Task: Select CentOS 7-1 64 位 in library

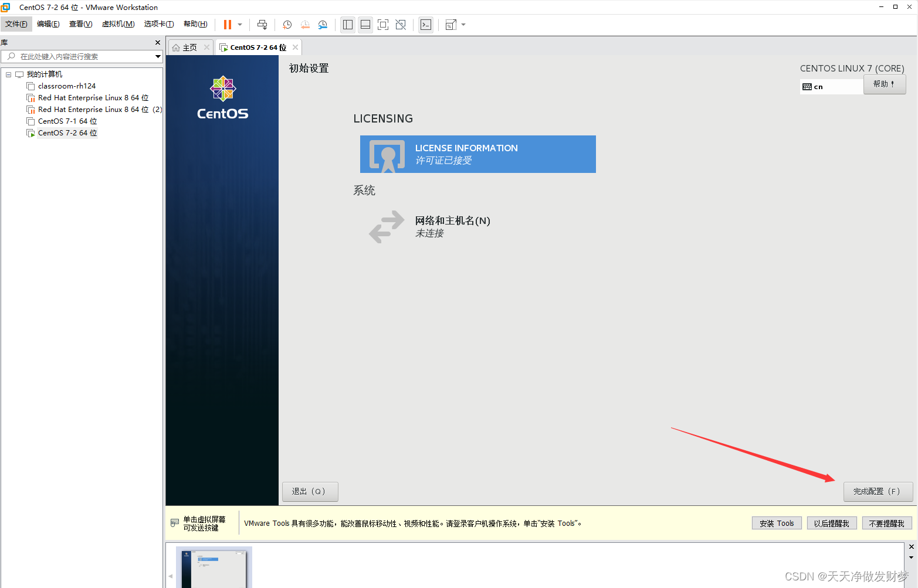Action: click(67, 121)
